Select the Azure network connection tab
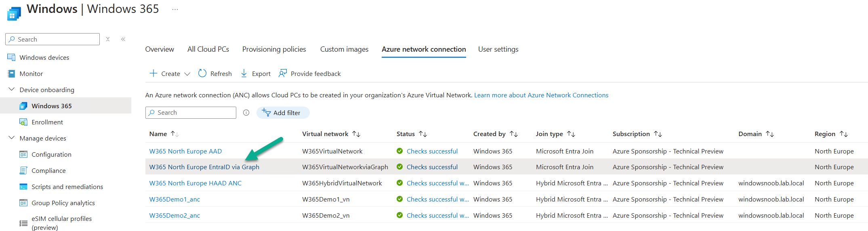 (424, 49)
